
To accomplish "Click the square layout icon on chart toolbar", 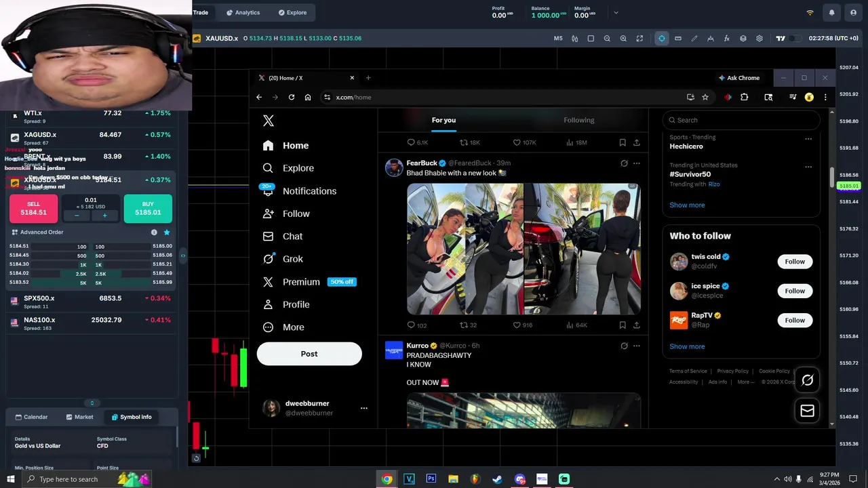I will tap(591, 39).
